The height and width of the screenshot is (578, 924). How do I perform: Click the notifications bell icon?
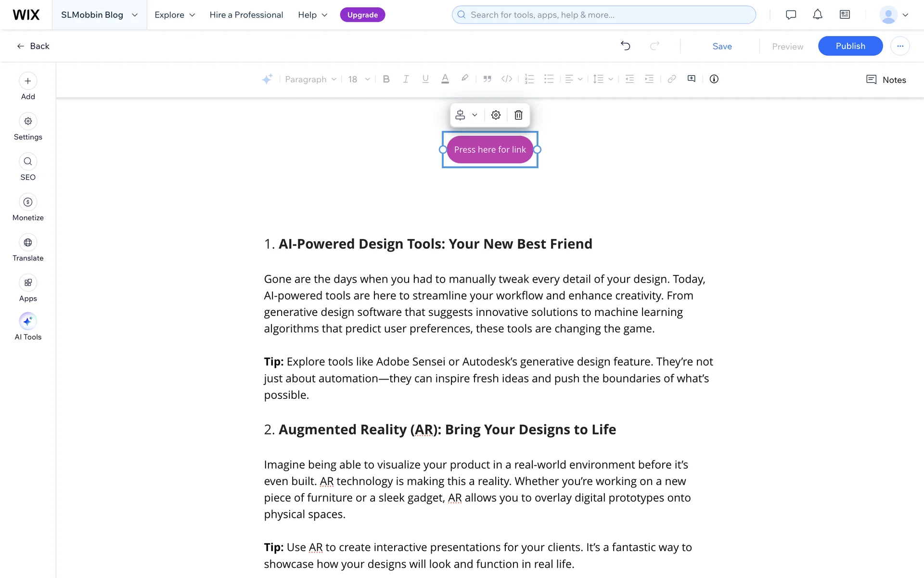click(x=817, y=14)
